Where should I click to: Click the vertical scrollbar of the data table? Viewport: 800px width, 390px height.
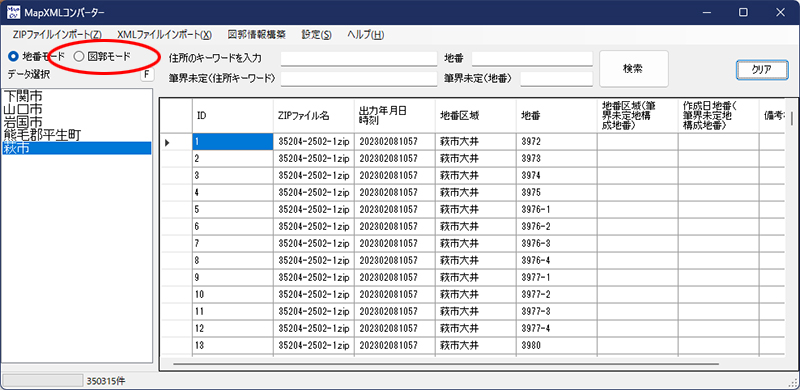click(x=792, y=118)
